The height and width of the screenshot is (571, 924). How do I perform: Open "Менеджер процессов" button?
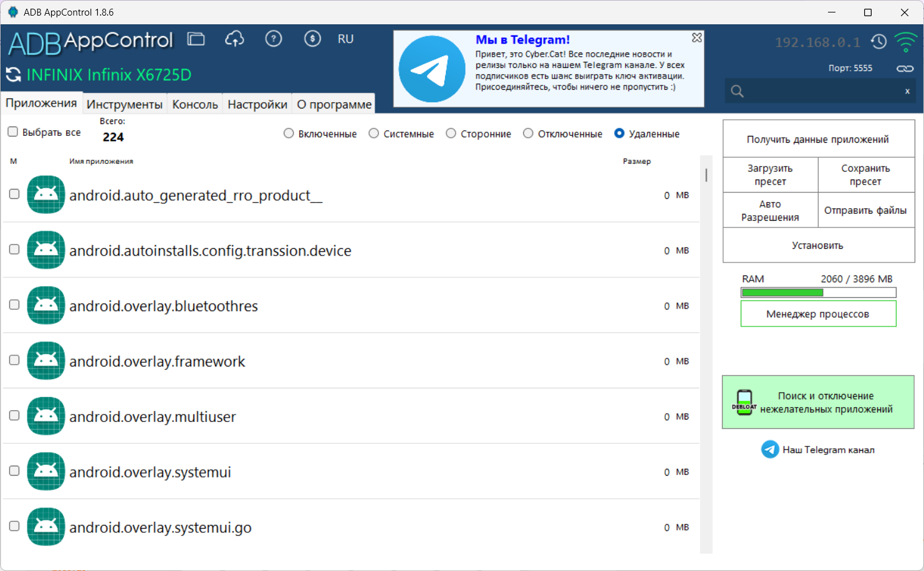click(x=818, y=314)
